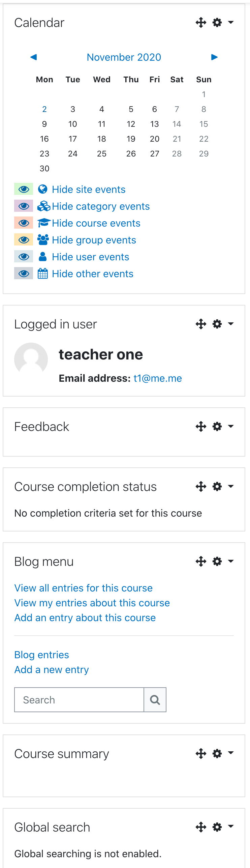Toggle the eye icon for site events

[24, 189]
